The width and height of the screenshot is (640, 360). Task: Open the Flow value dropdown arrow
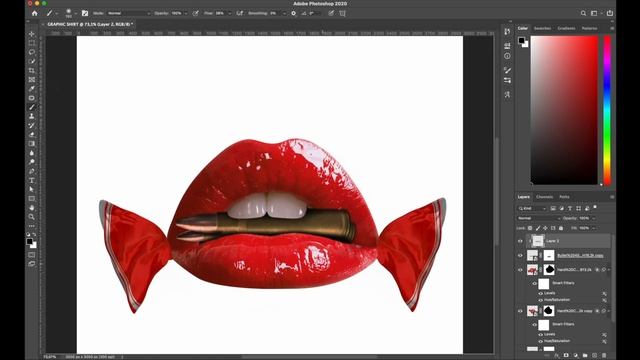point(229,13)
